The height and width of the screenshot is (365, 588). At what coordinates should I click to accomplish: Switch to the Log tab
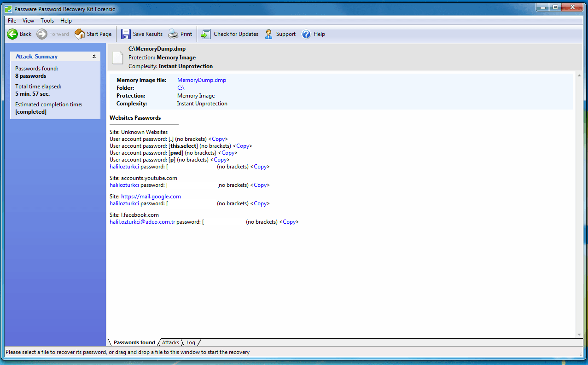(190, 342)
